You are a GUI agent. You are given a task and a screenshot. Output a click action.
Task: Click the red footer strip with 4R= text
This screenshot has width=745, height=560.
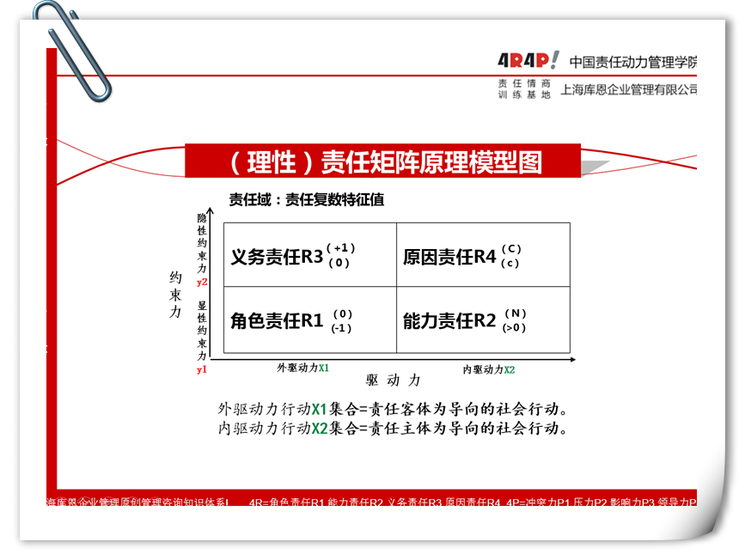pos(371,501)
